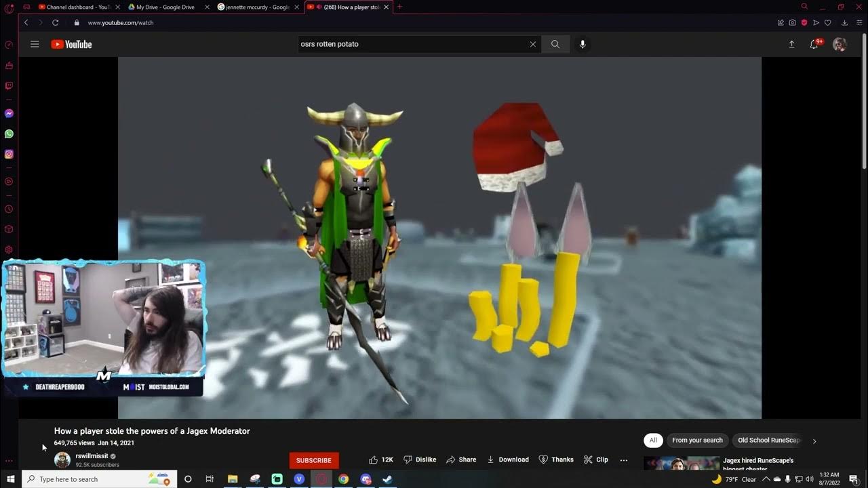This screenshot has width=868, height=488.
Task: Open a new browser tab with plus
Action: pyautogui.click(x=399, y=7)
